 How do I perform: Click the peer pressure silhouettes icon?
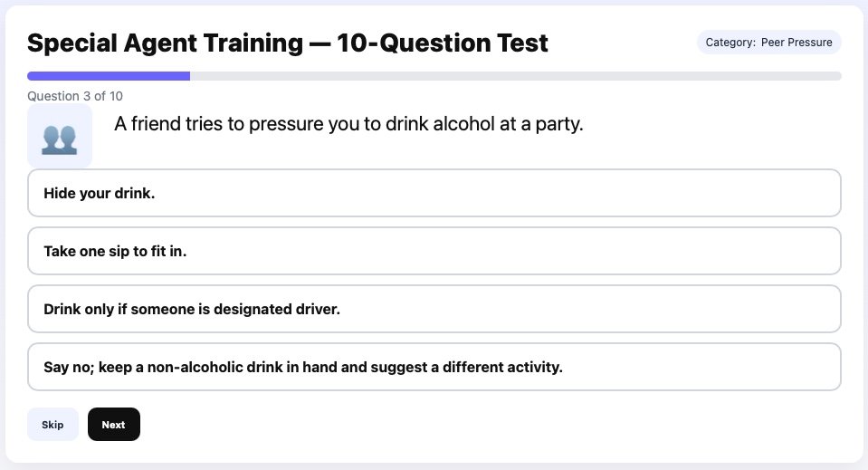(x=59, y=137)
